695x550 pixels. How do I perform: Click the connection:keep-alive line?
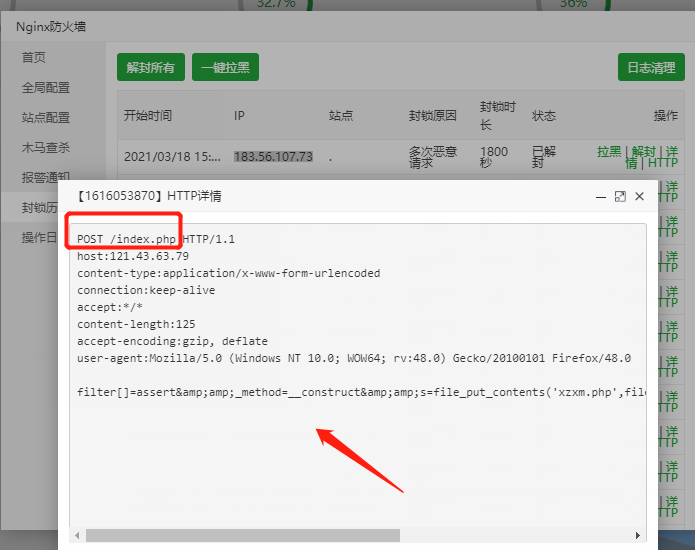pos(146,290)
